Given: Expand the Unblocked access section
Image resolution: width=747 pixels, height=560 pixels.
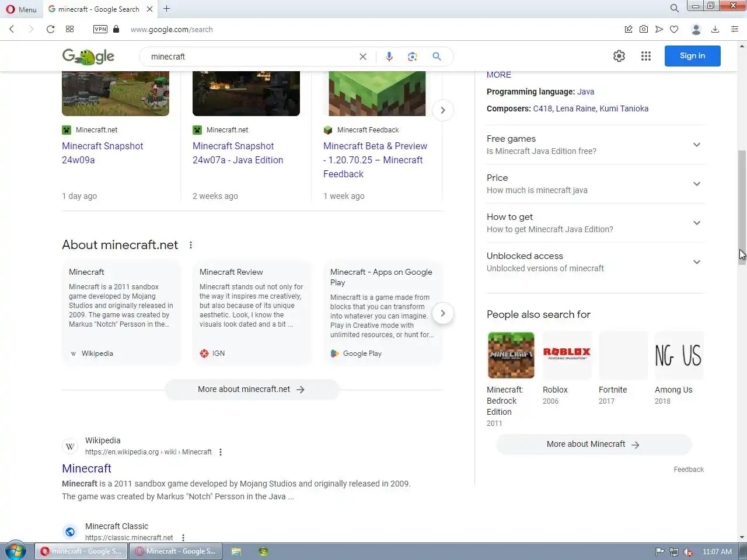Looking at the screenshot, I should [x=595, y=262].
